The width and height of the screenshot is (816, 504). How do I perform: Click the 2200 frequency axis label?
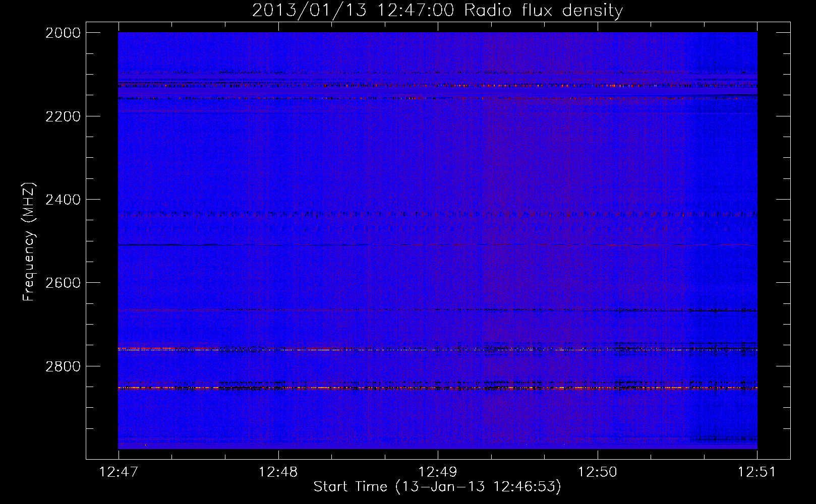tap(63, 116)
